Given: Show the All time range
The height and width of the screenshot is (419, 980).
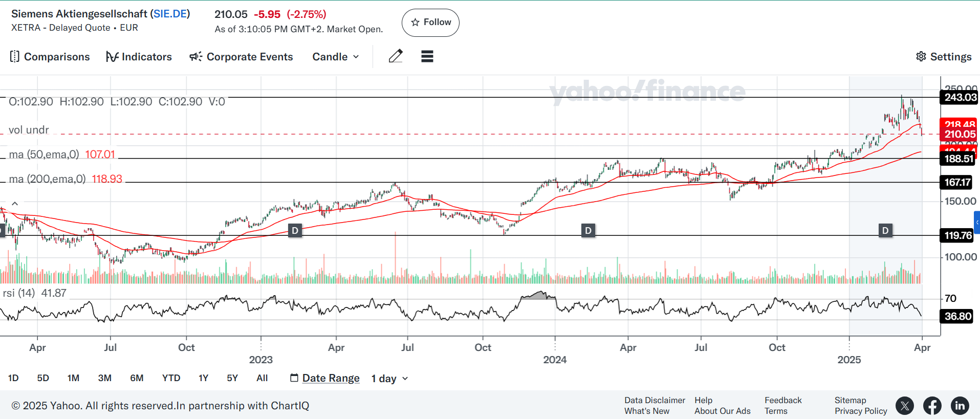Looking at the screenshot, I should point(262,378).
